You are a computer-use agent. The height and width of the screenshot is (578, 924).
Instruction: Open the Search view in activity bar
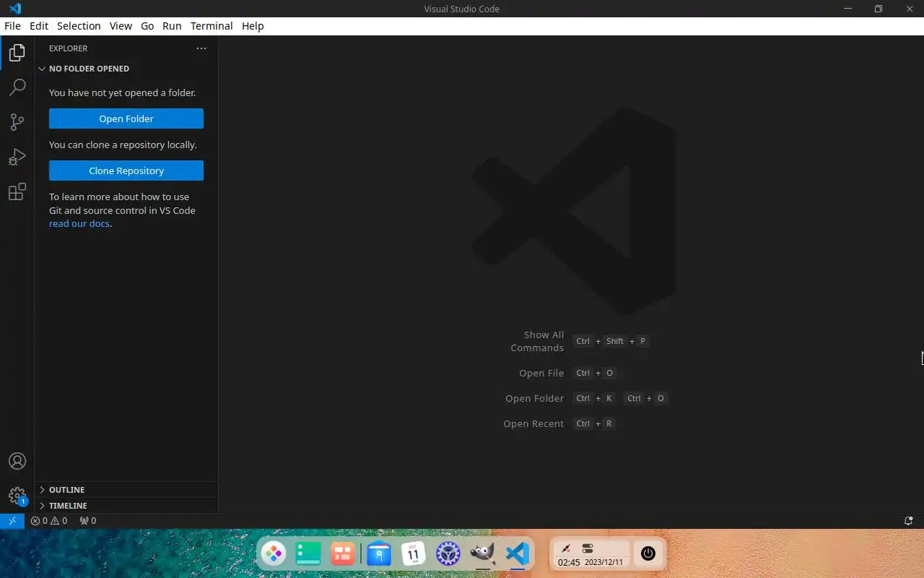pos(17,87)
